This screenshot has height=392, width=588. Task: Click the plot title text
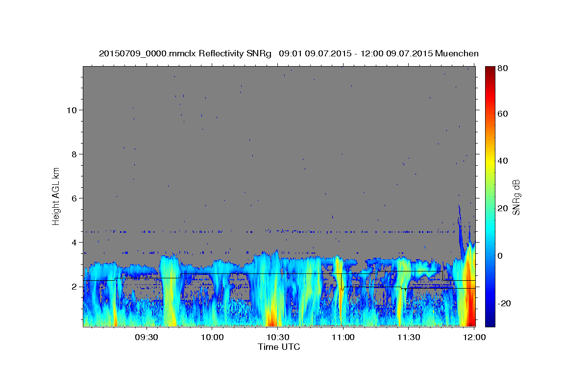click(289, 53)
